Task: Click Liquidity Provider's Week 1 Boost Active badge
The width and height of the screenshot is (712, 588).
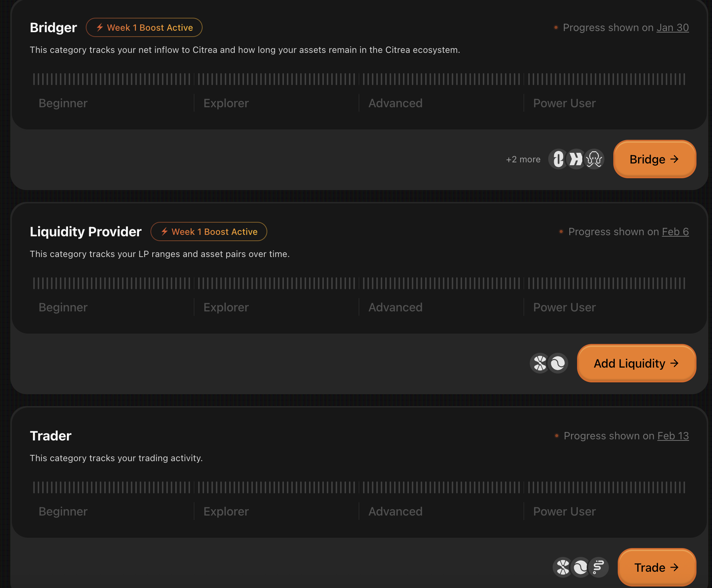Action: 209,232
